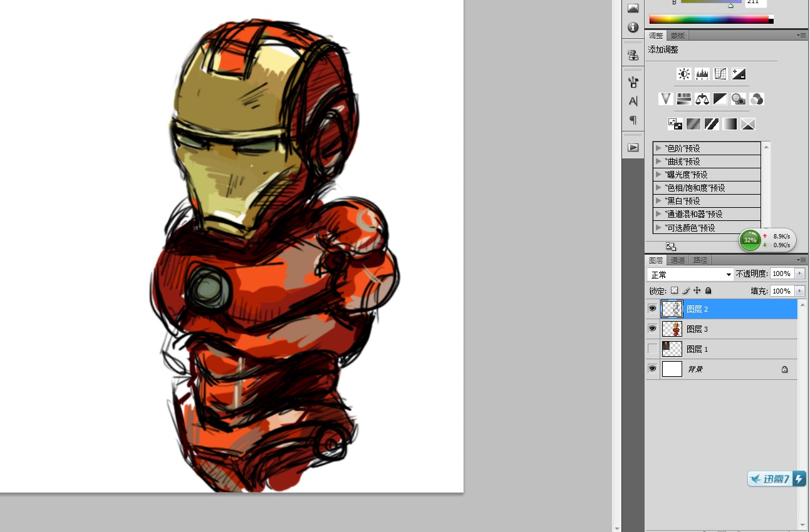This screenshot has width=810, height=532.
Task: Add an Invert adjustment
Action: [675, 124]
